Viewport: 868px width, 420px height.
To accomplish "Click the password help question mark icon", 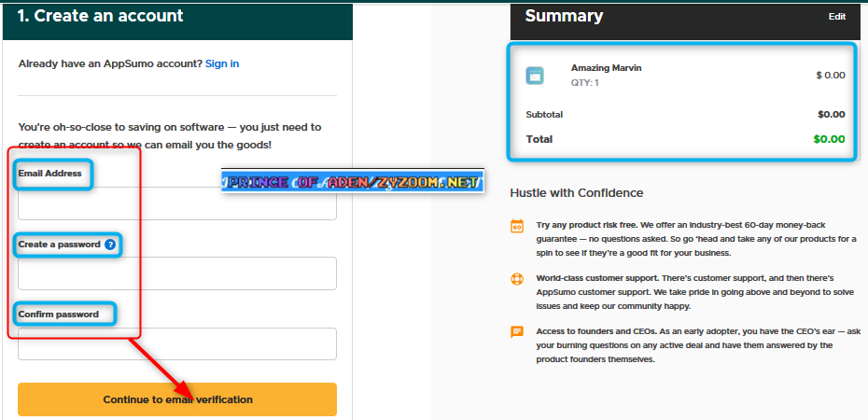I will click(x=110, y=244).
